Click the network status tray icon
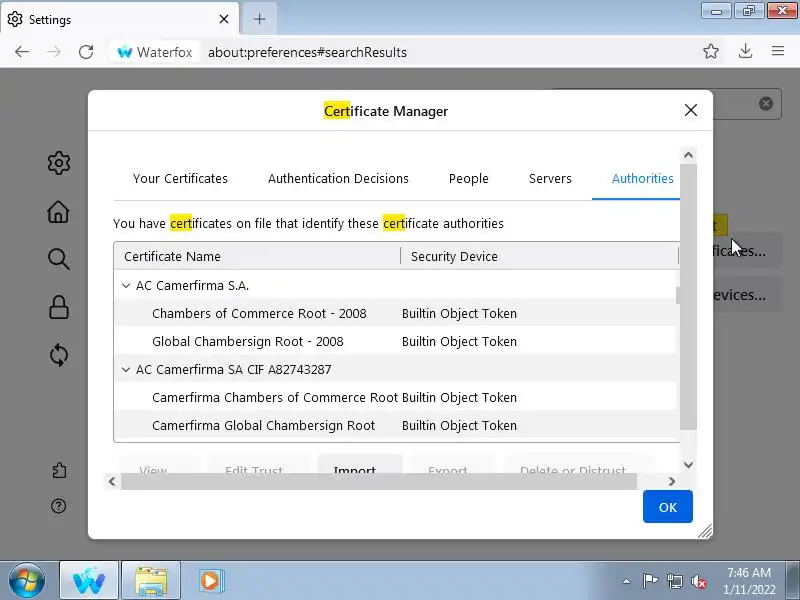This screenshot has height=600, width=800. click(674, 581)
